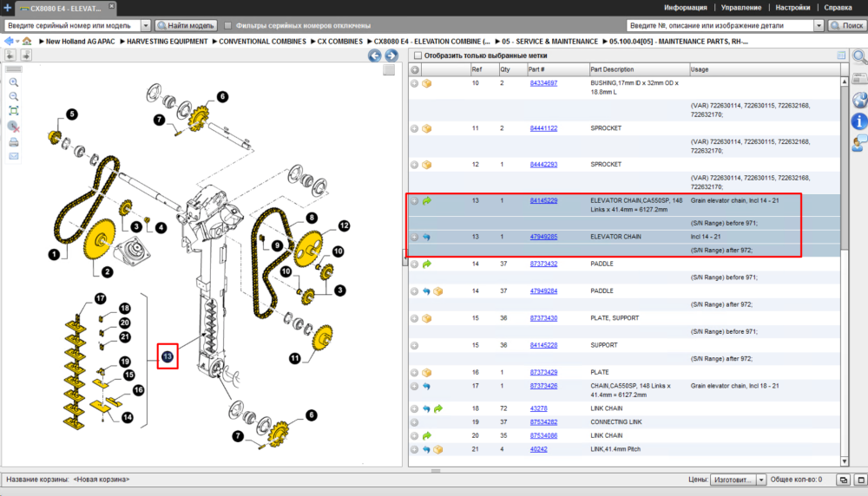
Task: Click the Поиск search button
Action: point(847,25)
